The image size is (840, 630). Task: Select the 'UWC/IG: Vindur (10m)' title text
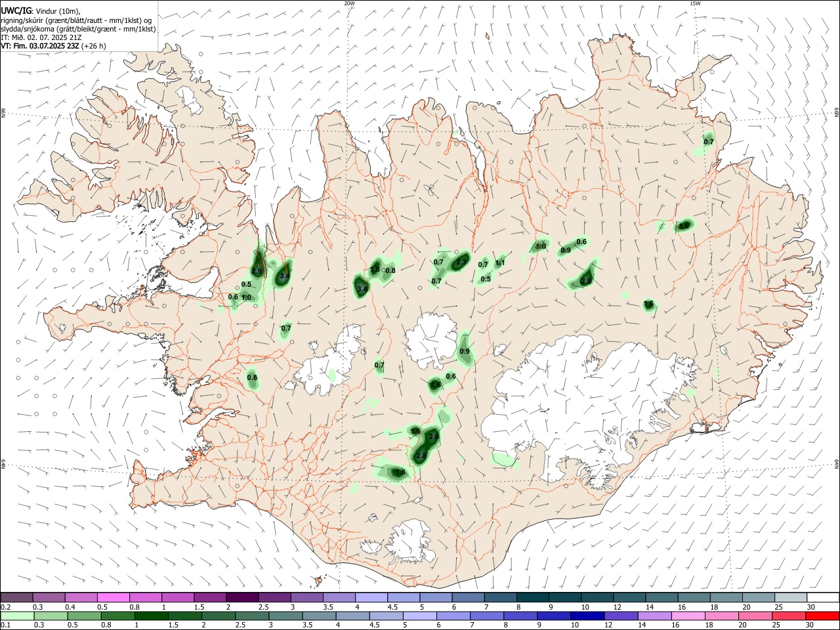click(x=40, y=11)
